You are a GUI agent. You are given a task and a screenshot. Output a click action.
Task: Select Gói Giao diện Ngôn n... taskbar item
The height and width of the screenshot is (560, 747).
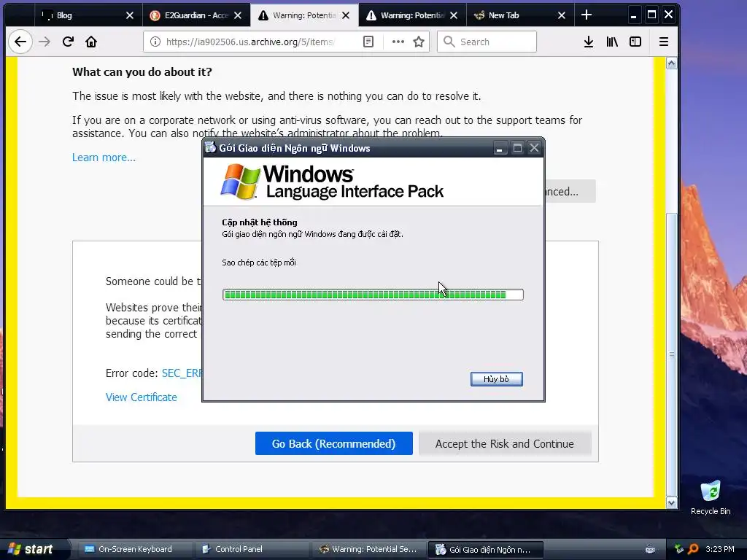pyautogui.click(x=485, y=549)
